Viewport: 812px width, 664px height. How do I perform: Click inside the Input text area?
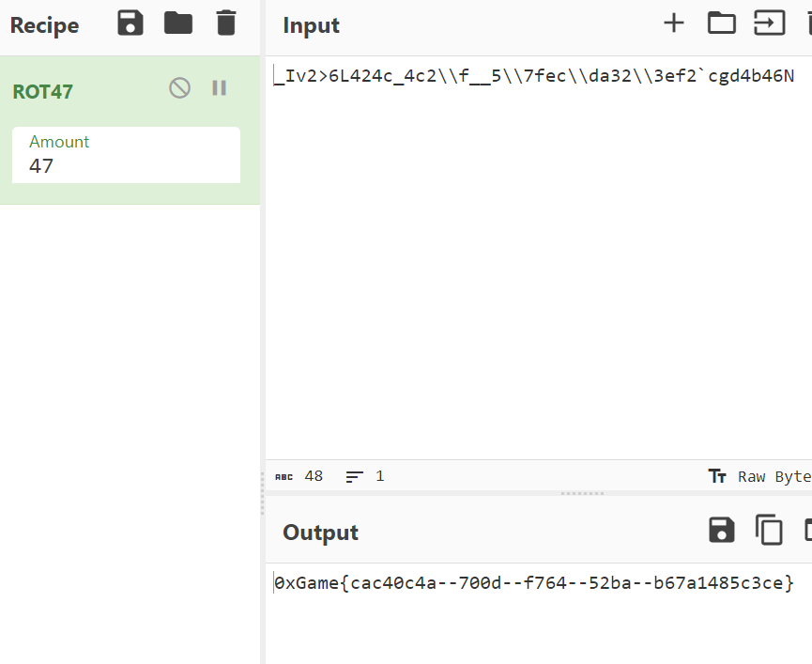pyautogui.click(x=535, y=263)
